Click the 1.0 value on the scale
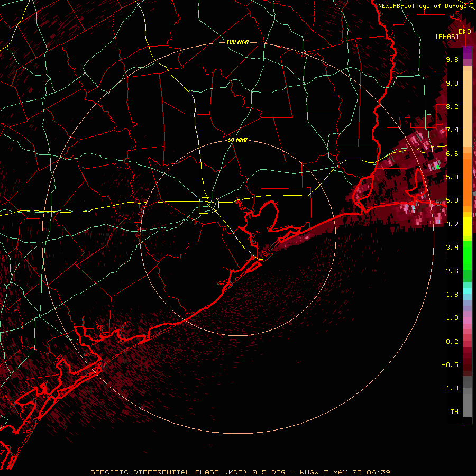The width and height of the screenshot is (476, 476). (x=452, y=317)
